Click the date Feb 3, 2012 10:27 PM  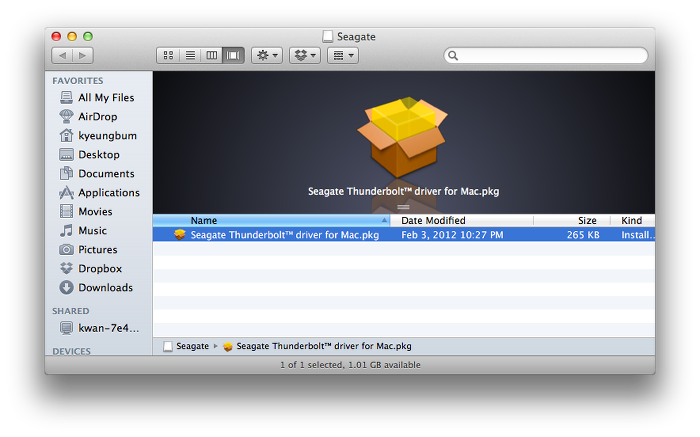pos(452,235)
